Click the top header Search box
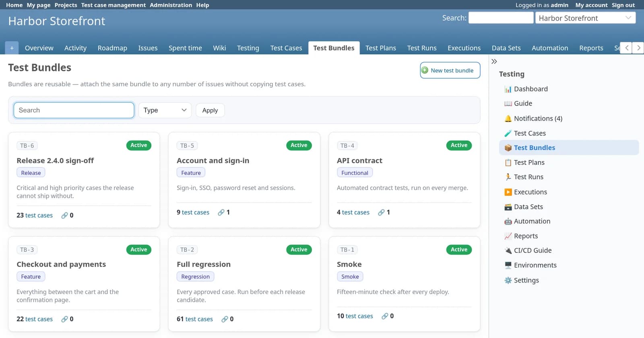This screenshot has height=338, width=644. (501, 18)
